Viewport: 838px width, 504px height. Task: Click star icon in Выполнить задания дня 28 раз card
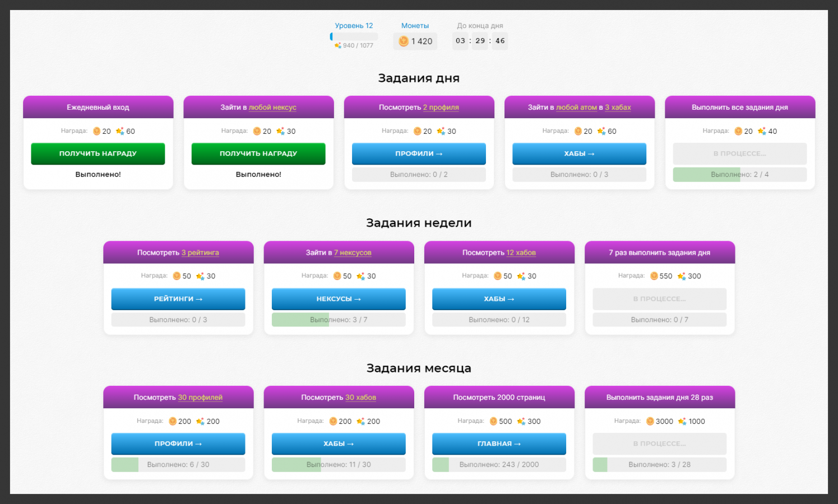click(x=682, y=421)
